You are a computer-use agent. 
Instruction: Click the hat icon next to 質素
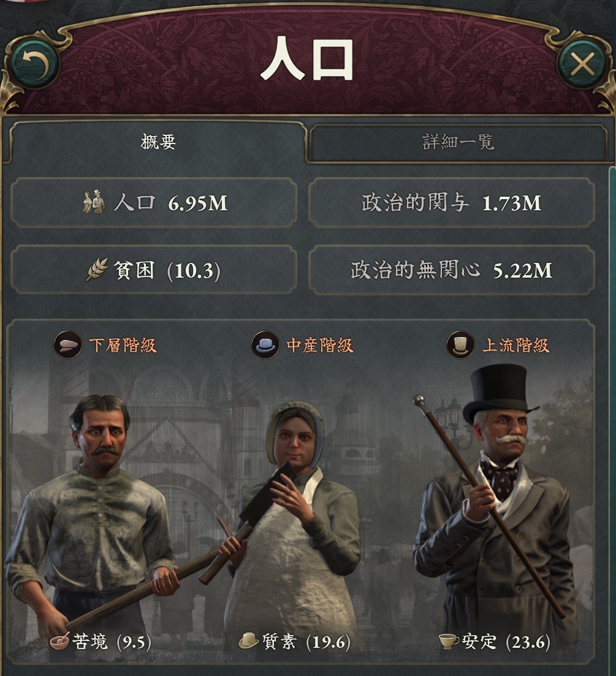[x=249, y=641]
